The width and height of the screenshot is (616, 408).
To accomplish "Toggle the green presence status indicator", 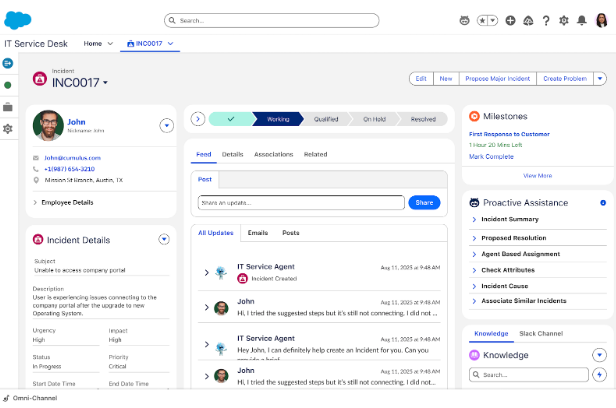I will point(8,85).
